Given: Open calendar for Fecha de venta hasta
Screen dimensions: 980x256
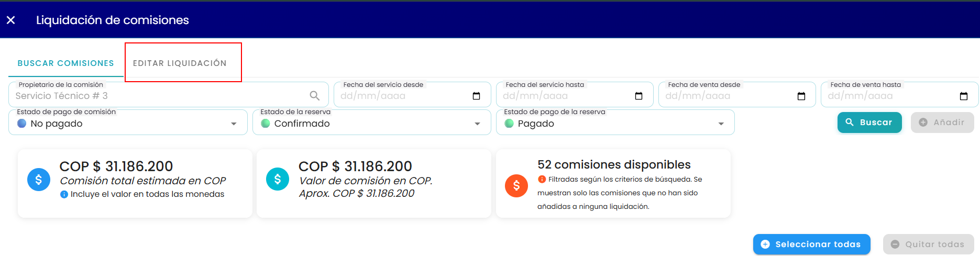Looking at the screenshot, I should (963, 96).
